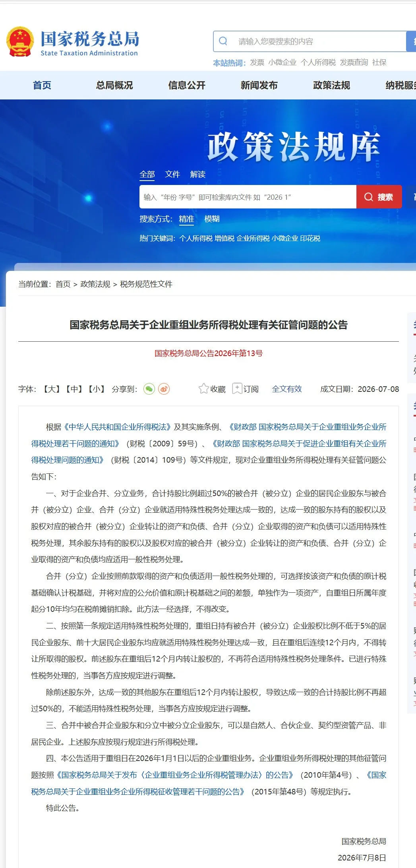
Task: Focus the policy library search input
Action: pos(248,197)
